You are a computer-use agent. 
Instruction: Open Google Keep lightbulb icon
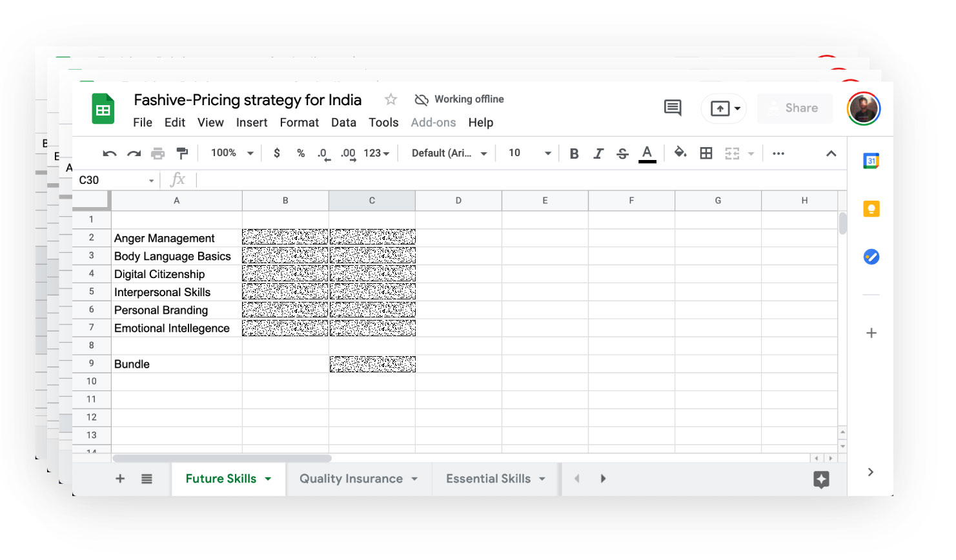pyautogui.click(x=871, y=209)
